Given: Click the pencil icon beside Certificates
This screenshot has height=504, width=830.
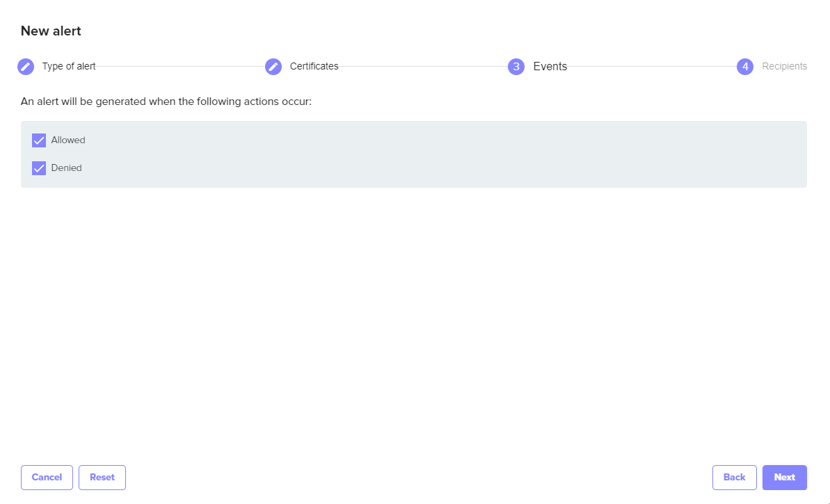Looking at the screenshot, I should point(273,67).
